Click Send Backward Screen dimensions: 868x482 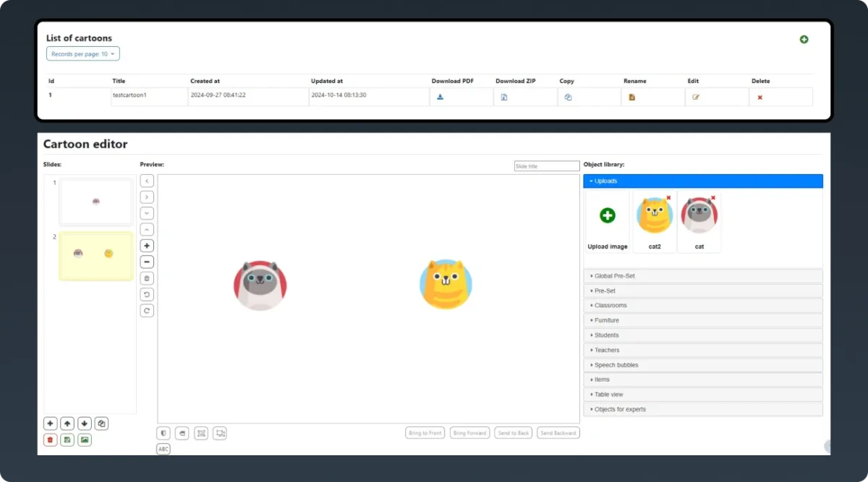(558, 433)
